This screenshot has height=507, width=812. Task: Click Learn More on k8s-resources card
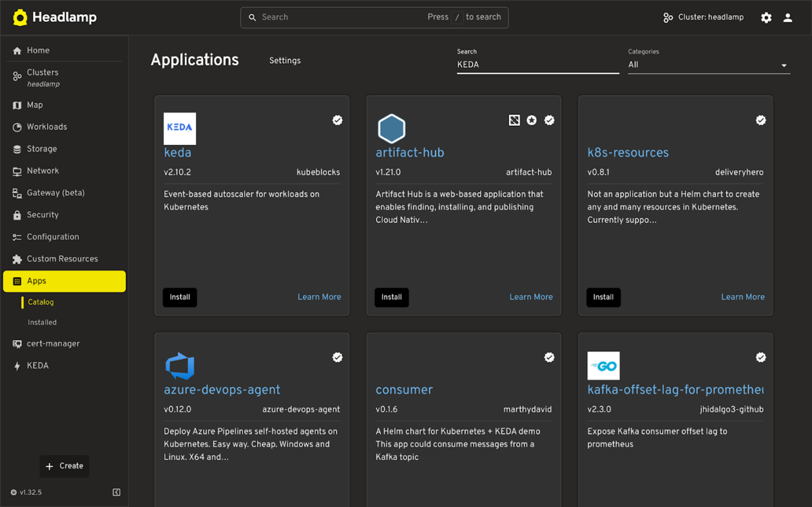point(743,297)
